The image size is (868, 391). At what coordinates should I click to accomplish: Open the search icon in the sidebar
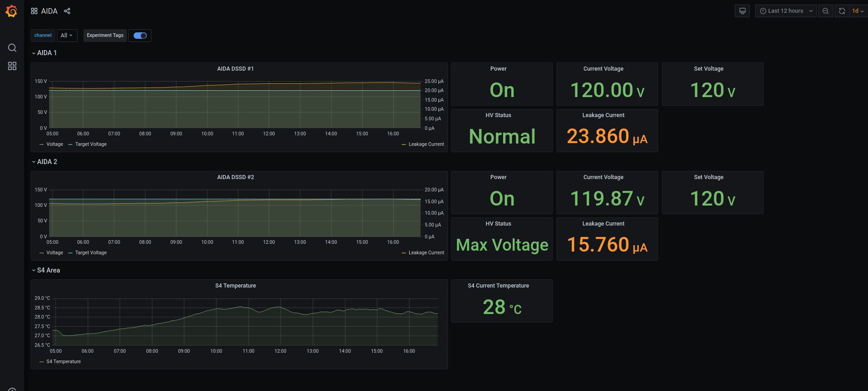pos(12,48)
